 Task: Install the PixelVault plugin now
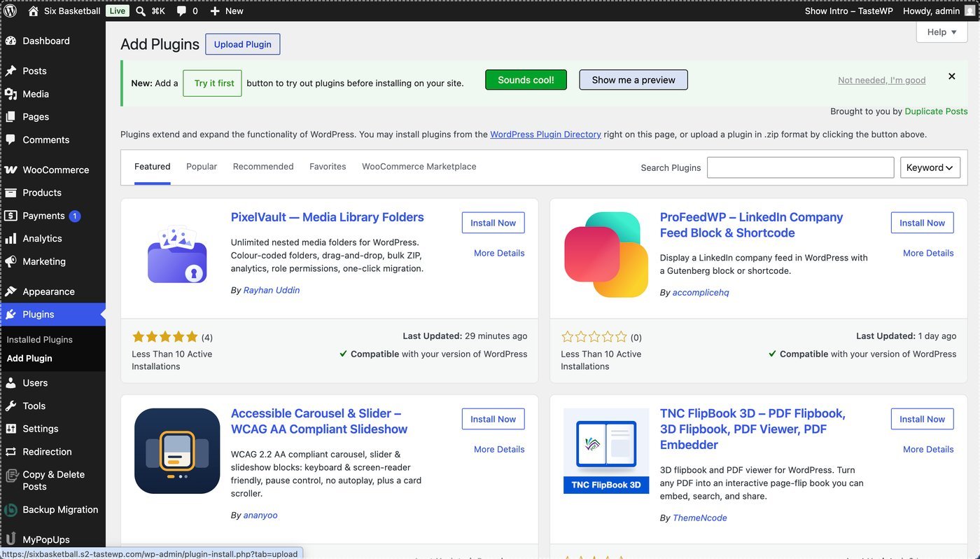pyautogui.click(x=493, y=223)
